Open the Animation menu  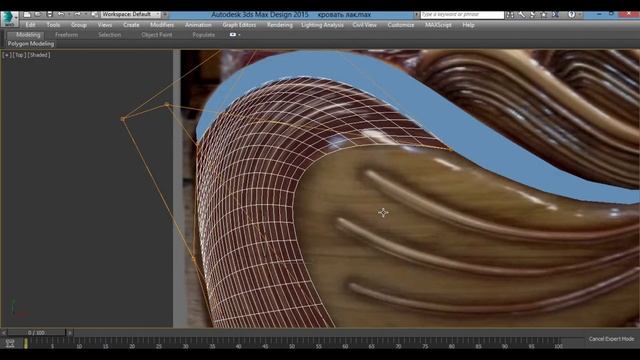[198, 25]
